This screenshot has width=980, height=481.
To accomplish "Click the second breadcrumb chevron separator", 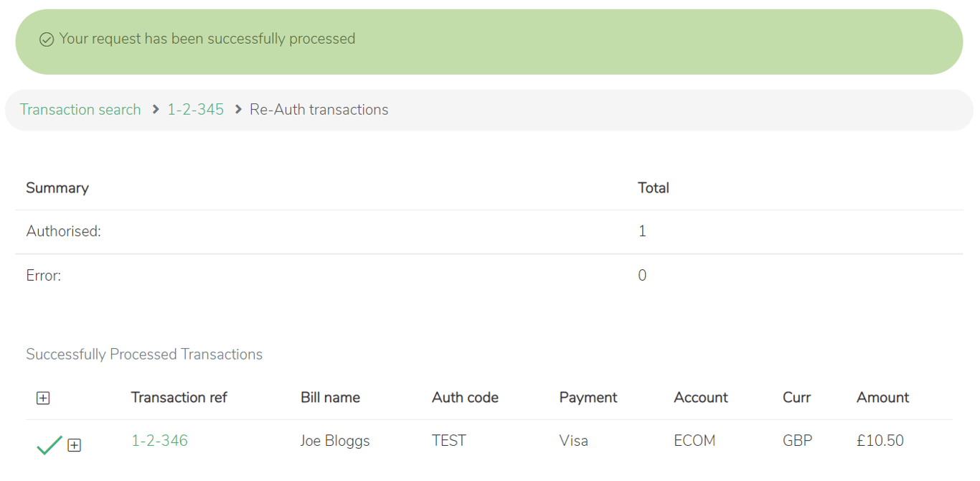I will [x=239, y=110].
